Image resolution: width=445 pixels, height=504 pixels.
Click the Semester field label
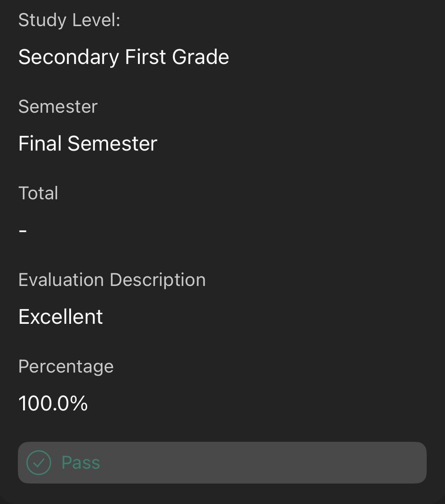(x=58, y=106)
